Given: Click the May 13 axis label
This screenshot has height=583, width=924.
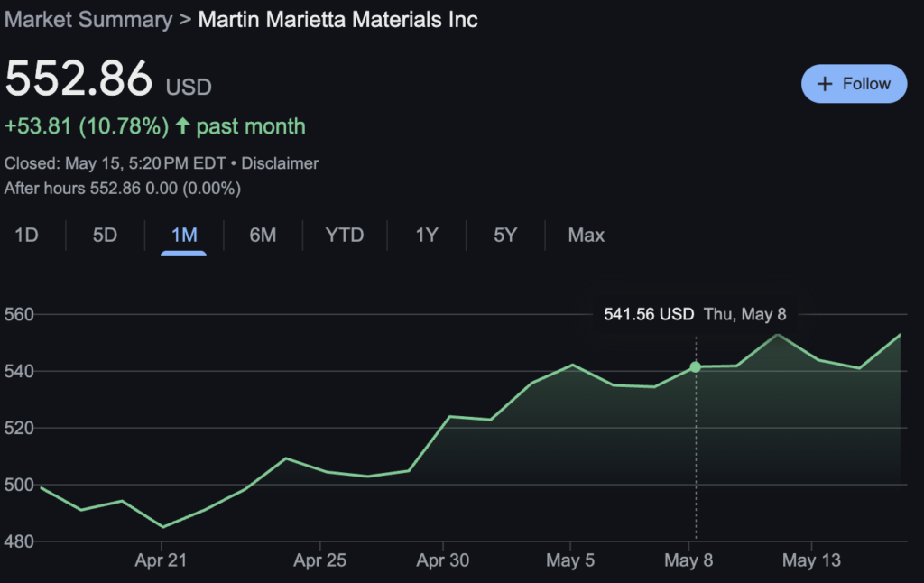Looking at the screenshot, I should [x=811, y=560].
